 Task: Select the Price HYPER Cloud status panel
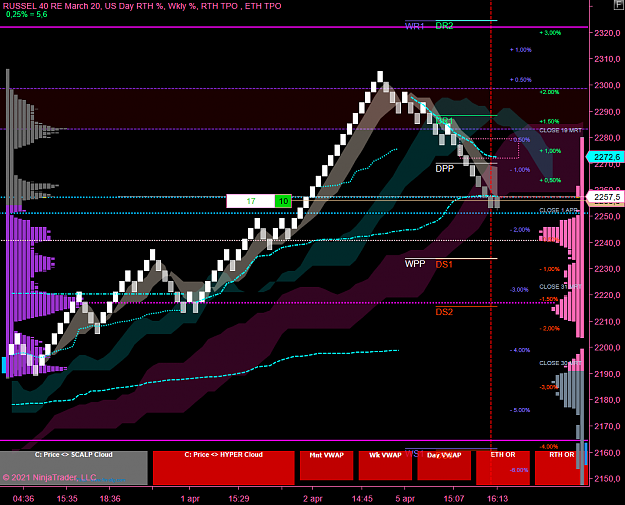tap(224, 468)
